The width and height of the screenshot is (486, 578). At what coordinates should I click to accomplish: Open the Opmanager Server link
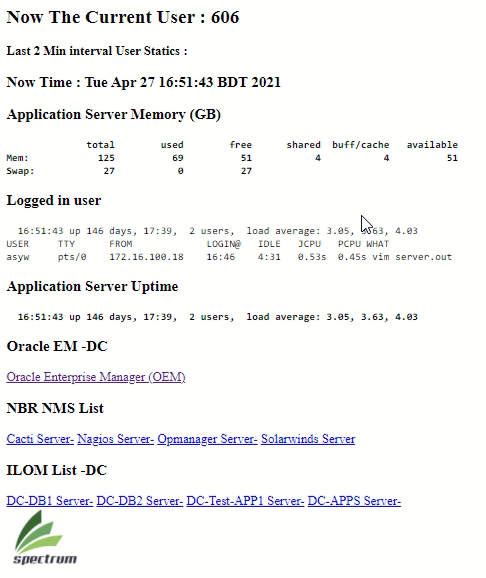pyautogui.click(x=207, y=439)
